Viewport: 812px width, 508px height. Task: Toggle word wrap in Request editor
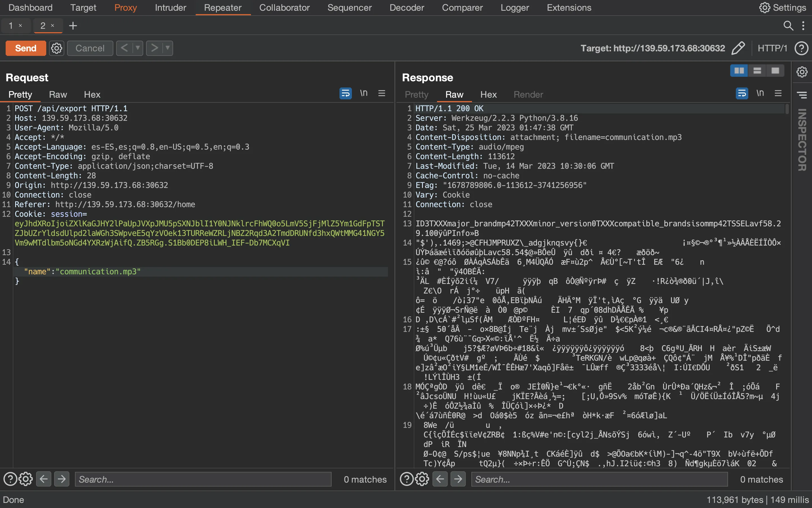tap(345, 93)
